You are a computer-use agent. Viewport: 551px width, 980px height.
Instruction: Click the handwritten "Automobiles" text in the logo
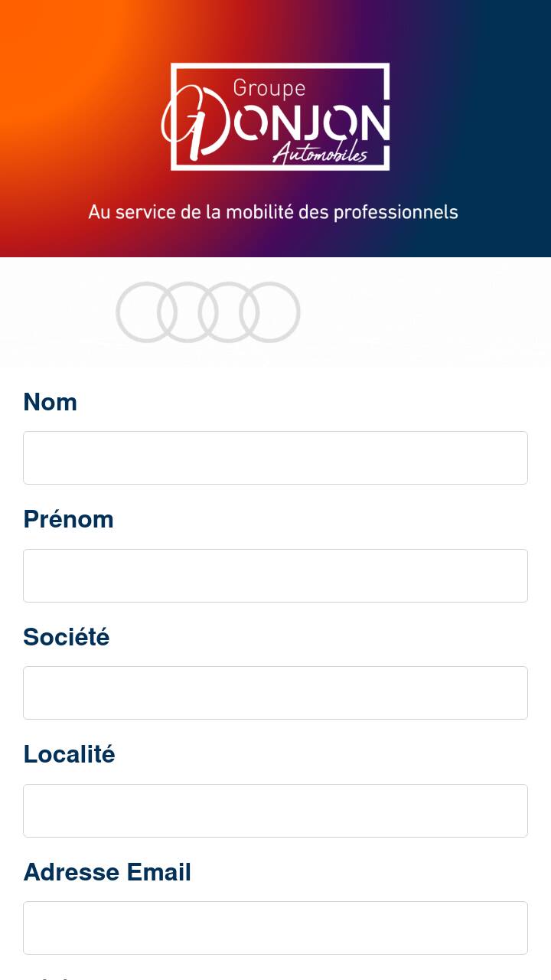coord(320,153)
